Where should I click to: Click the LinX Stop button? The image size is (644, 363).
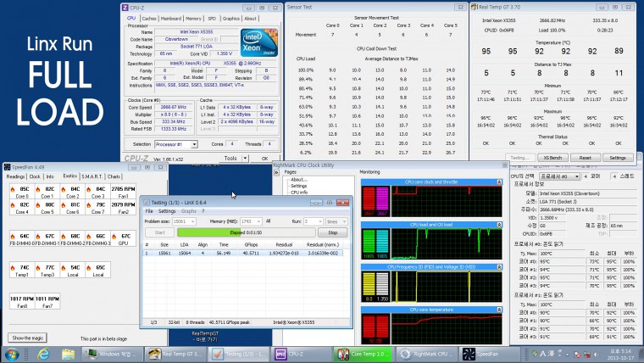[333, 232]
